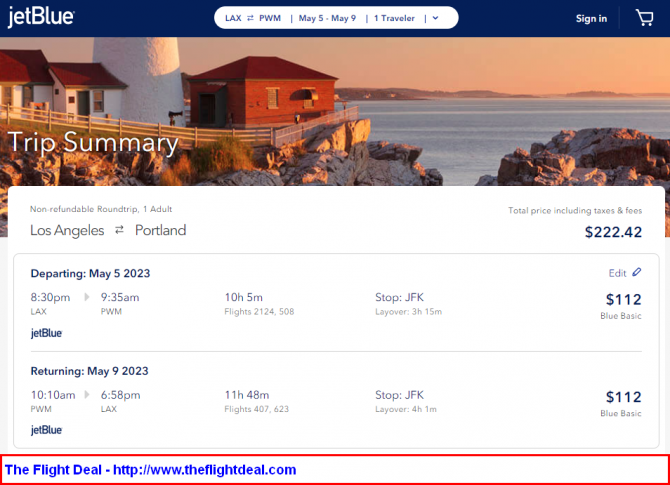Click the arrow between 10:10am and 6:58pm
670x485 pixels.
89,395
